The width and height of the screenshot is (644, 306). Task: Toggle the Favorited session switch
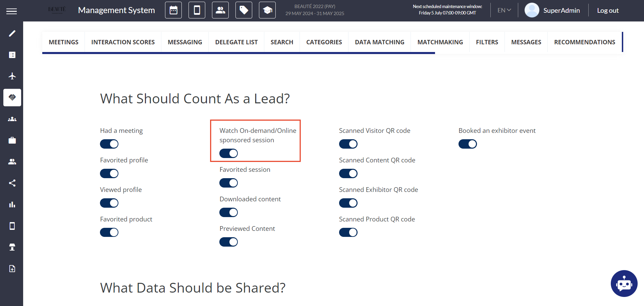(229, 183)
